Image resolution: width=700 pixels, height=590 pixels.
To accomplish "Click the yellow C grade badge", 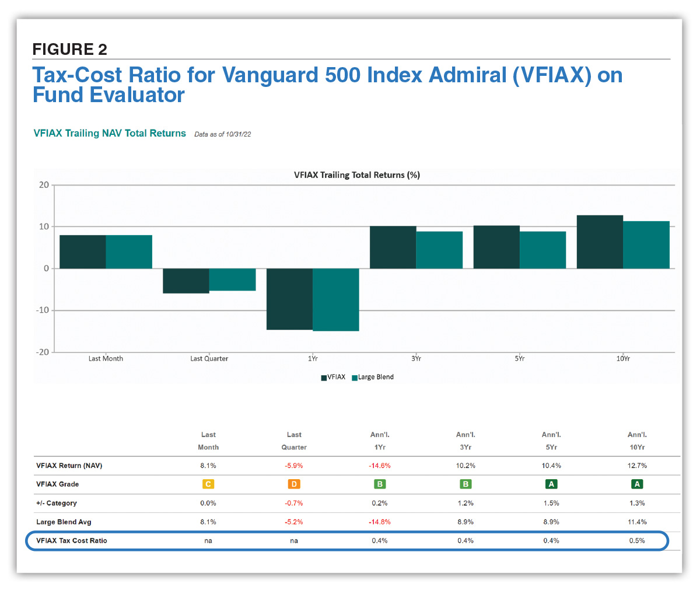I will (x=208, y=484).
